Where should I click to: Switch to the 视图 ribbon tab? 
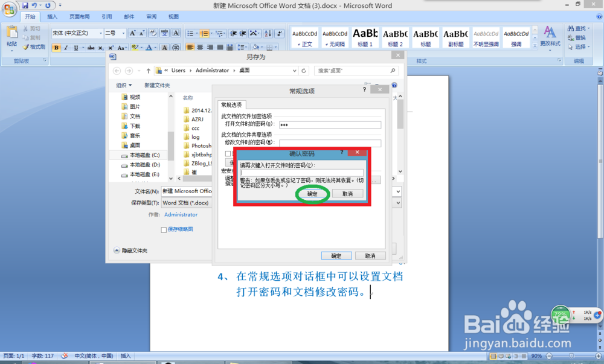[x=173, y=16]
